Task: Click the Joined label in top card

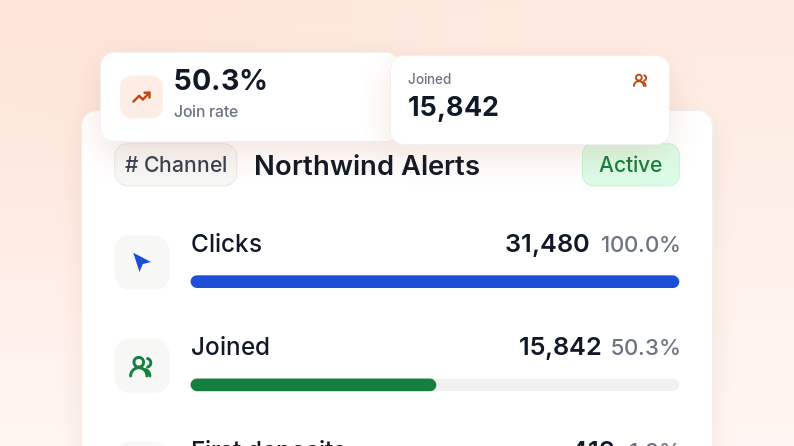Action: click(x=429, y=79)
